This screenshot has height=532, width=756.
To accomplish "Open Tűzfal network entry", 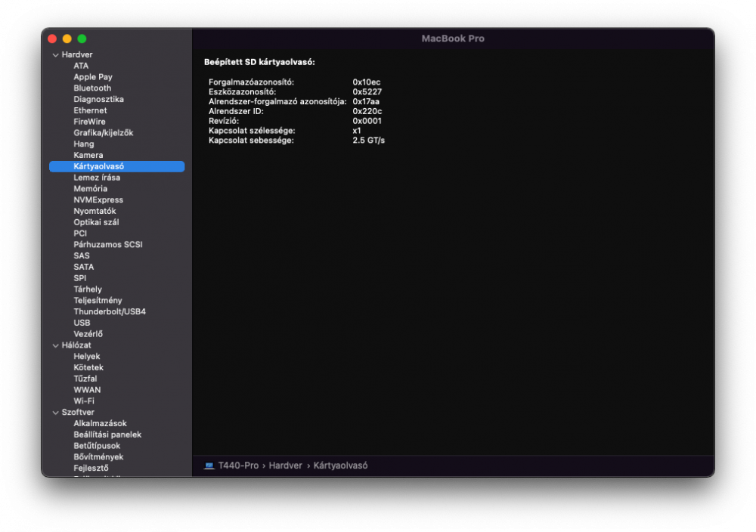I will (85, 379).
